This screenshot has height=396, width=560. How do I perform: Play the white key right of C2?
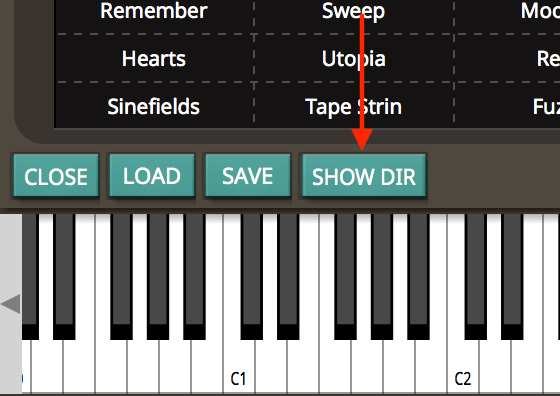pos(495,368)
